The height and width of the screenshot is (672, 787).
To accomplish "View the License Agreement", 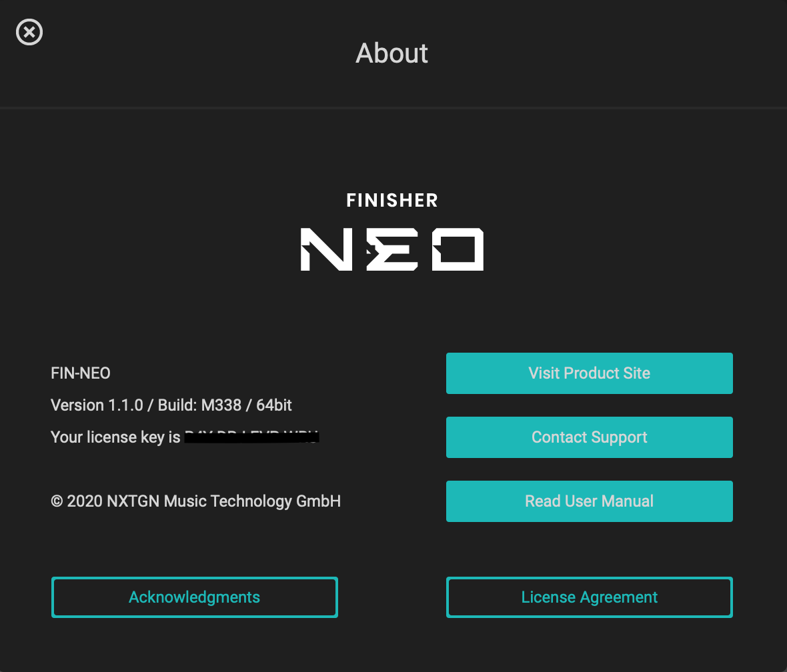I will click(589, 597).
